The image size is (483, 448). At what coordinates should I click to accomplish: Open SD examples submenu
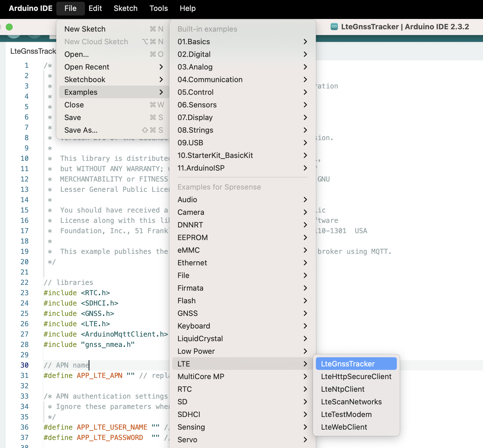pos(243,402)
